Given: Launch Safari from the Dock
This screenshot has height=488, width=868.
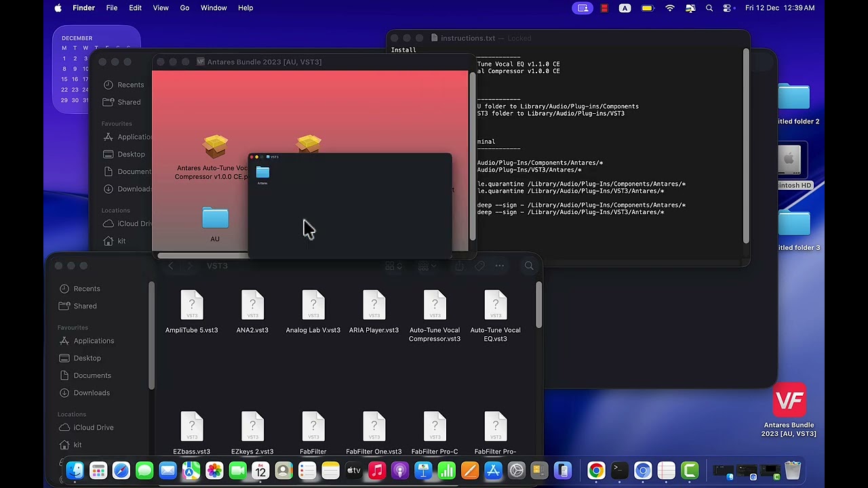Looking at the screenshot, I should point(121,470).
